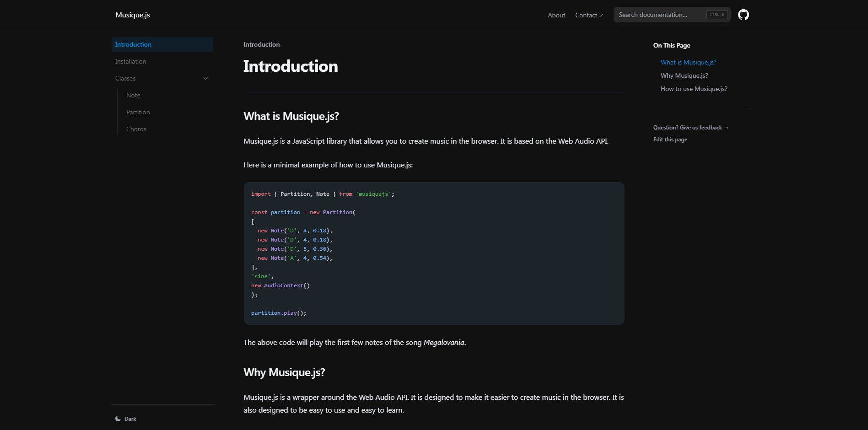Jump to Why Musique.js? section
Screen dimensions: 868x430
[x=684, y=75]
